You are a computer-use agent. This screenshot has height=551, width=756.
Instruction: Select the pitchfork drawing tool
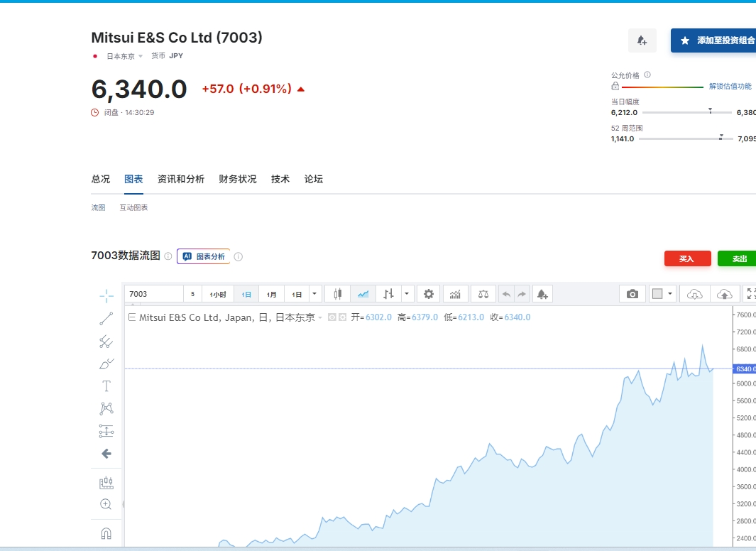click(x=106, y=342)
